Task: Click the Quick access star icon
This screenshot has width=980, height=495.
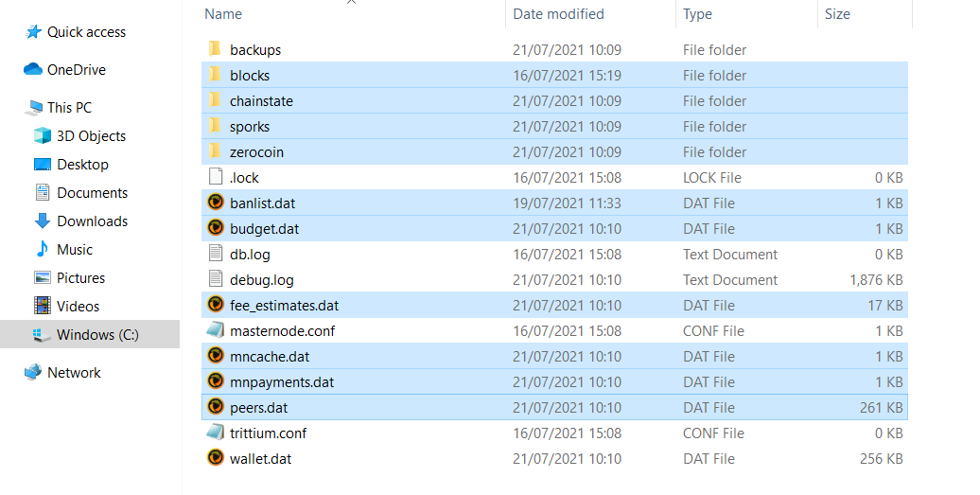Action: pyautogui.click(x=33, y=32)
